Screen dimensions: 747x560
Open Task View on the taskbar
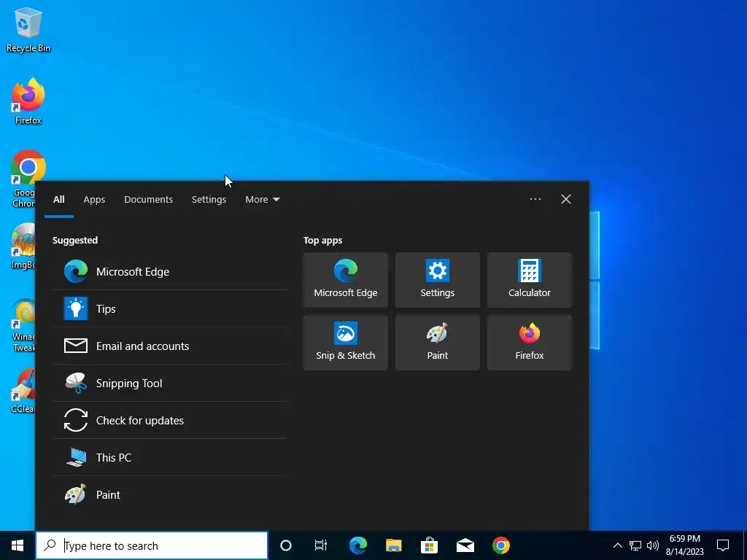tap(321, 545)
